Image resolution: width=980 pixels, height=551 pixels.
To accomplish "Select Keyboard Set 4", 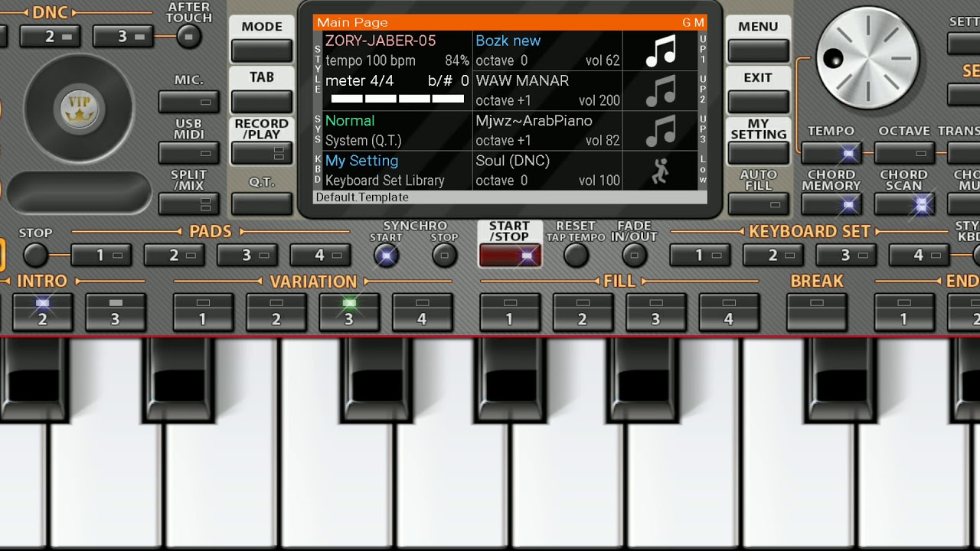I will pyautogui.click(x=919, y=255).
